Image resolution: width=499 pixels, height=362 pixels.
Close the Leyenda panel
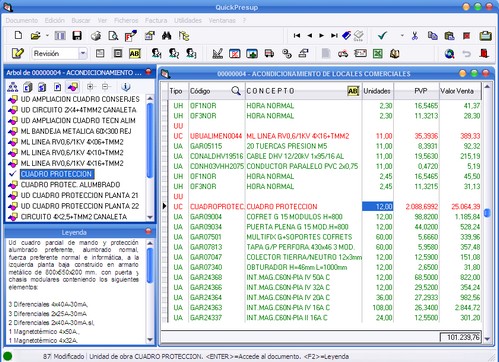(x=149, y=232)
